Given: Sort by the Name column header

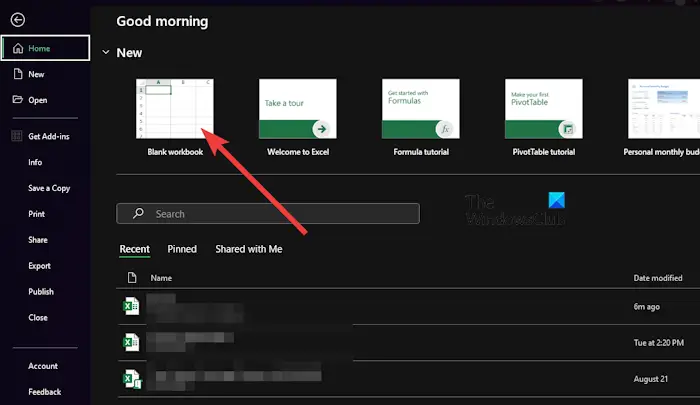Looking at the screenshot, I should tap(161, 278).
